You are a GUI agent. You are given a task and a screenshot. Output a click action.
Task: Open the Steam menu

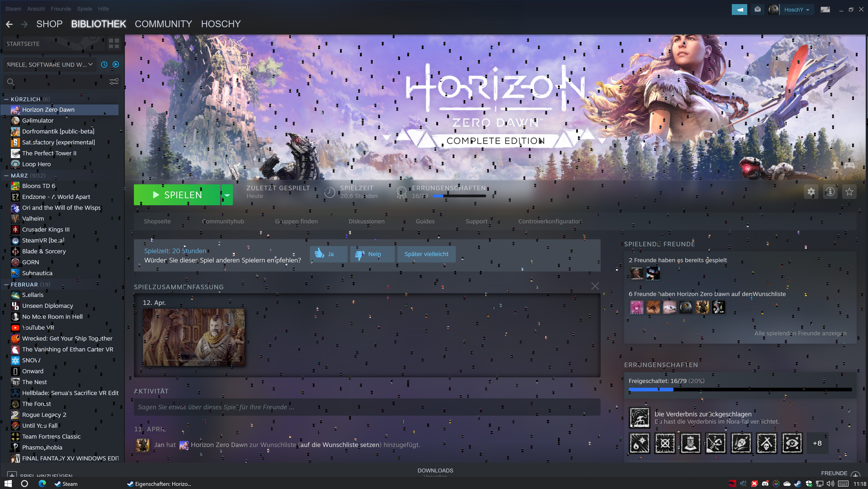(13, 9)
